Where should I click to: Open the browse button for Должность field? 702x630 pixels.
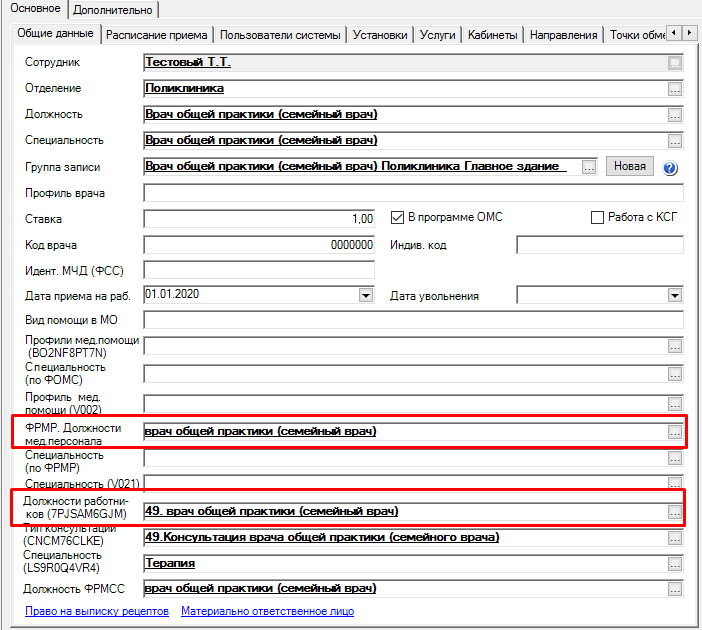pos(675,115)
